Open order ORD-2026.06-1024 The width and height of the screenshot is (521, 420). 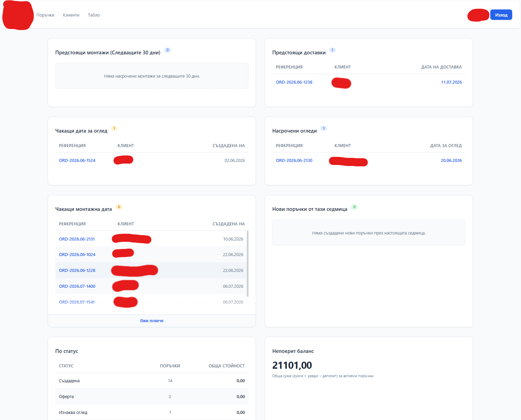pyautogui.click(x=77, y=255)
